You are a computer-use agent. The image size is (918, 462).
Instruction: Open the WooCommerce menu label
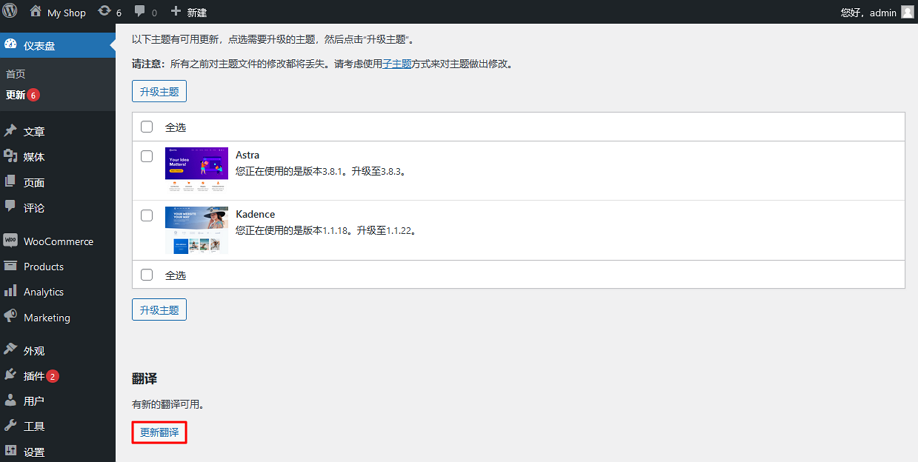(x=59, y=241)
